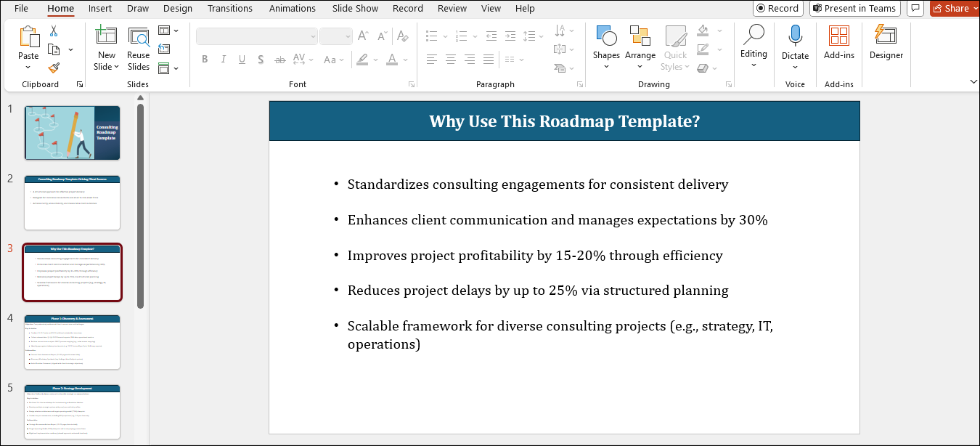Screen dimensions: 980x446
Task: Open slide Section dropdown
Action: (168, 68)
